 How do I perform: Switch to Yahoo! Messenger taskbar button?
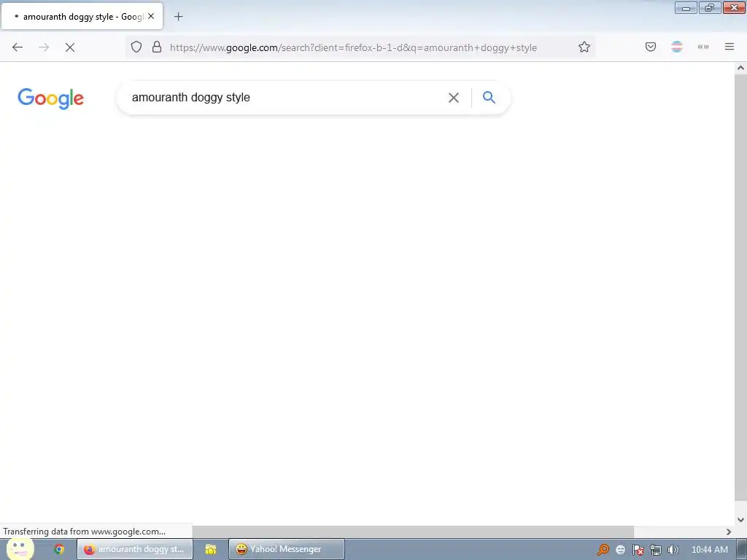[x=286, y=549]
